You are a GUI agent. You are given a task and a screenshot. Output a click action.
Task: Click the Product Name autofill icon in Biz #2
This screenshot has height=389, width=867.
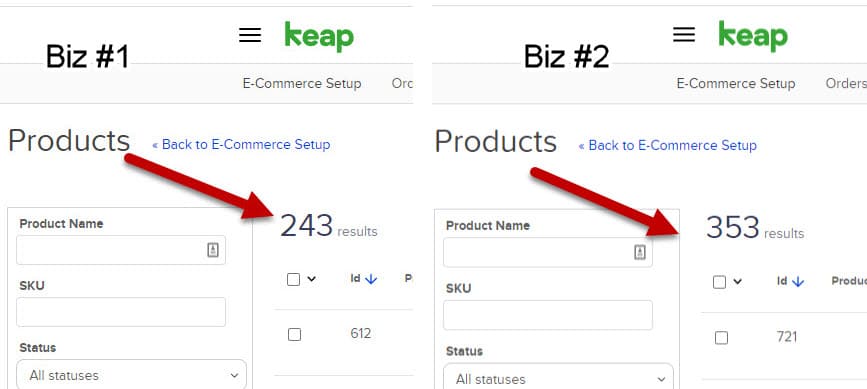(x=640, y=252)
